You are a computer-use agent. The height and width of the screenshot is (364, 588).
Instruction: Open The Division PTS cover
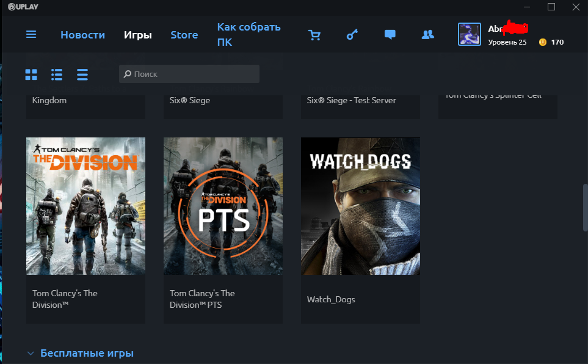coord(223,206)
